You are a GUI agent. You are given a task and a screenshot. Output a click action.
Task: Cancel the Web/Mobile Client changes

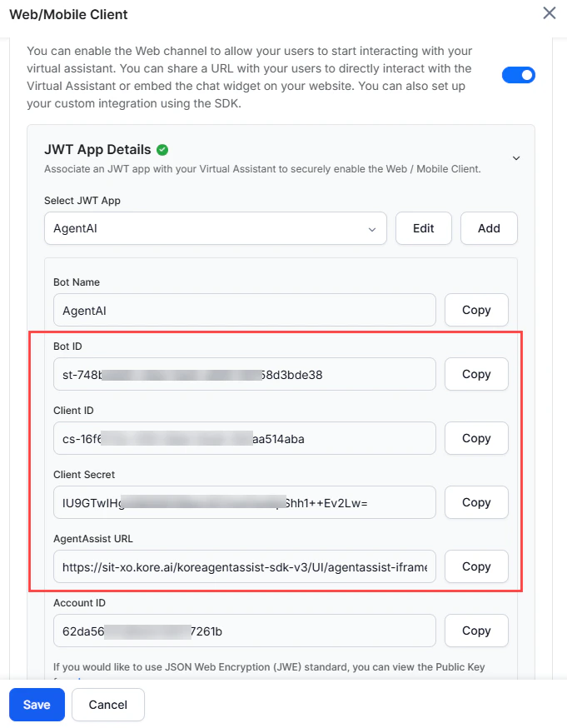click(107, 705)
